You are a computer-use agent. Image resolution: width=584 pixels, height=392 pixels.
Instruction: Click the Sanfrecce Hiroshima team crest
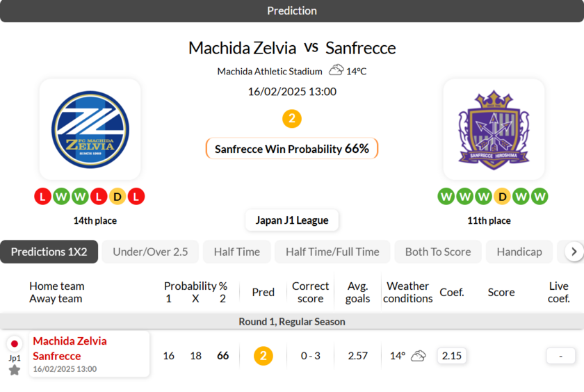point(494,129)
